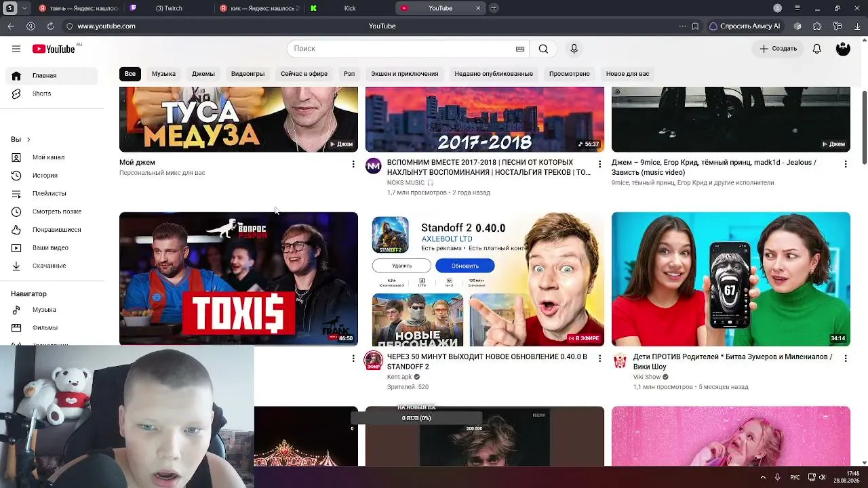This screenshot has height=488, width=868.
Task: Select the Экшен и приключения chip
Action: (x=404, y=74)
